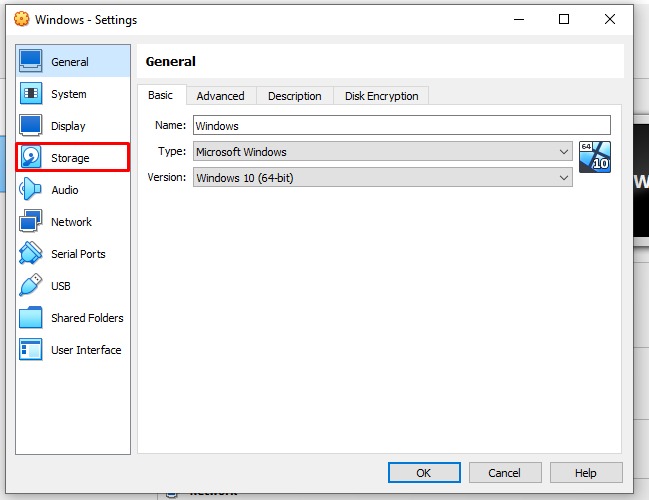Click the Windows 10 64-bit OS badge
649x500 pixels.
pyautogui.click(x=595, y=157)
